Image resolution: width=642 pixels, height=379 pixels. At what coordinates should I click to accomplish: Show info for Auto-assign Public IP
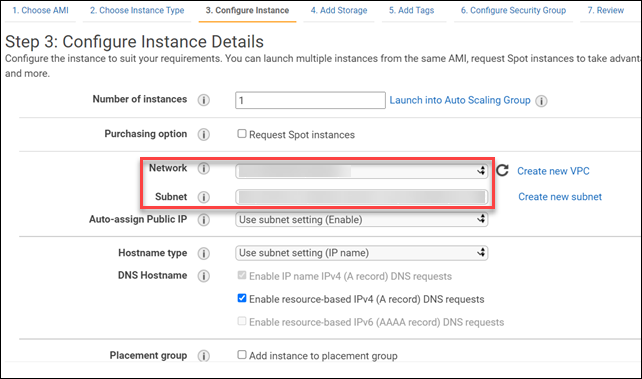pos(203,220)
